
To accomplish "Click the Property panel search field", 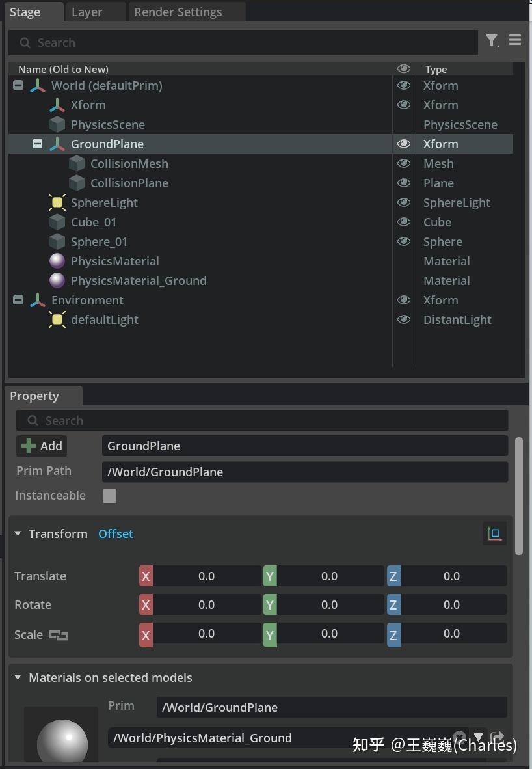I will [x=262, y=420].
